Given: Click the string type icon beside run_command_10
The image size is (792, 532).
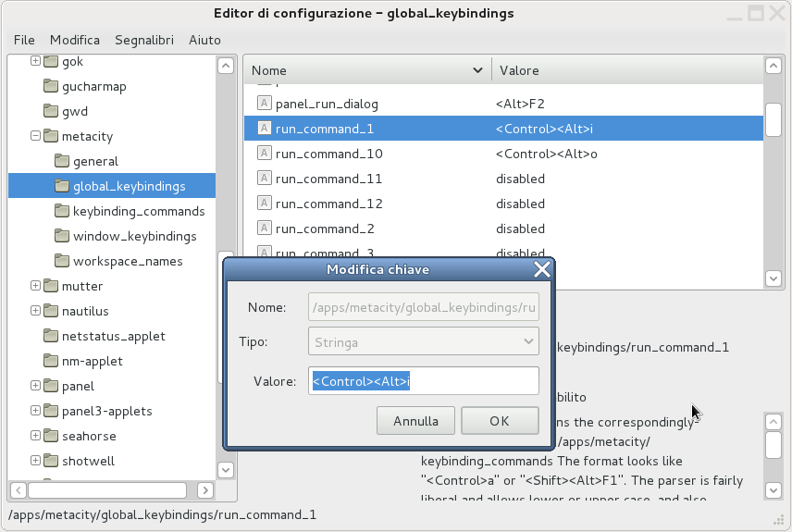Looking at the screenshot, I should point(264,154).
